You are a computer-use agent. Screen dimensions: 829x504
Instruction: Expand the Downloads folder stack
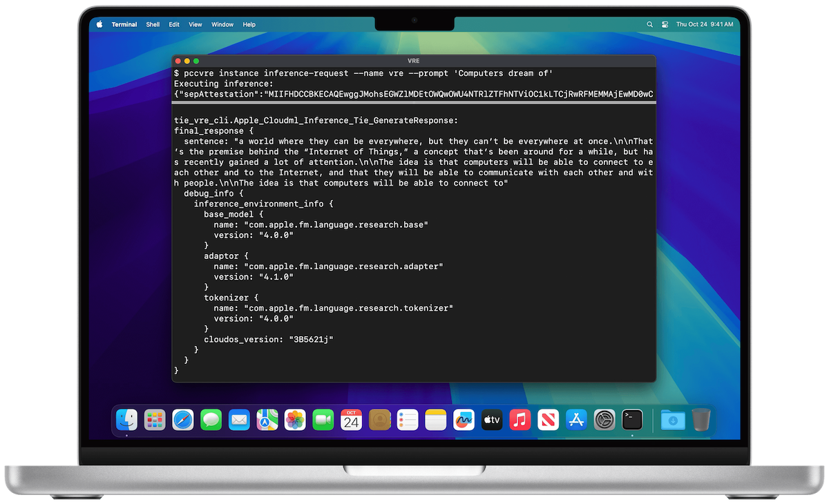[x=672, y=420]
